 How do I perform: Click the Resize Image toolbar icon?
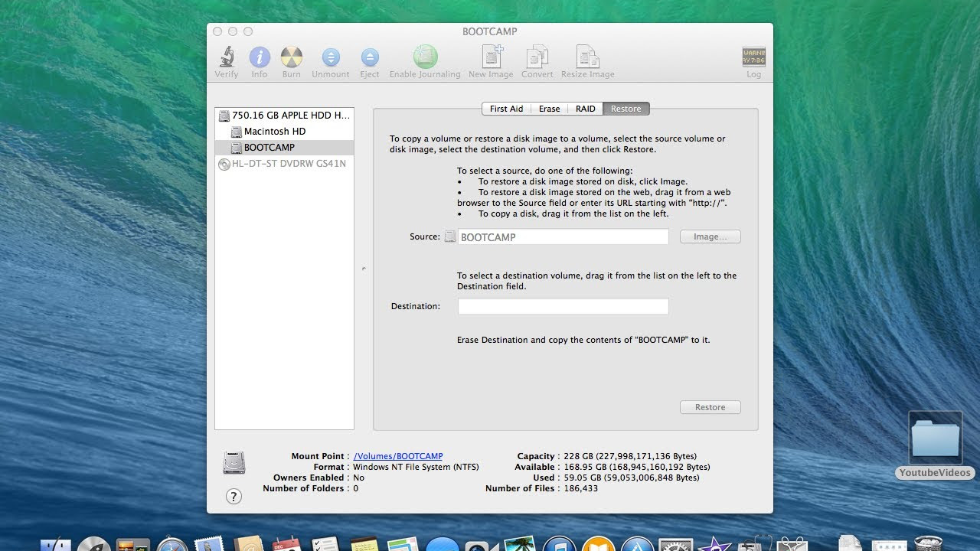pyautogui.click(x=588, y=57)
